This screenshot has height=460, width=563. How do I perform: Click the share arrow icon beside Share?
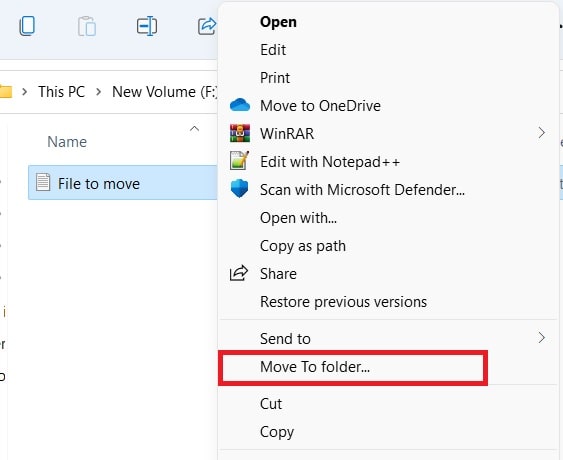pos(239,273)
